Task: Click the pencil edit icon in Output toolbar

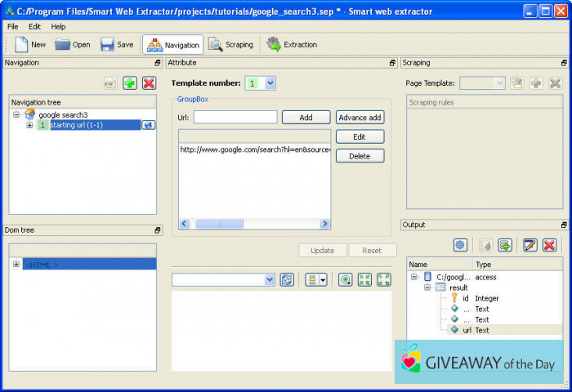Action: [530, 245]
